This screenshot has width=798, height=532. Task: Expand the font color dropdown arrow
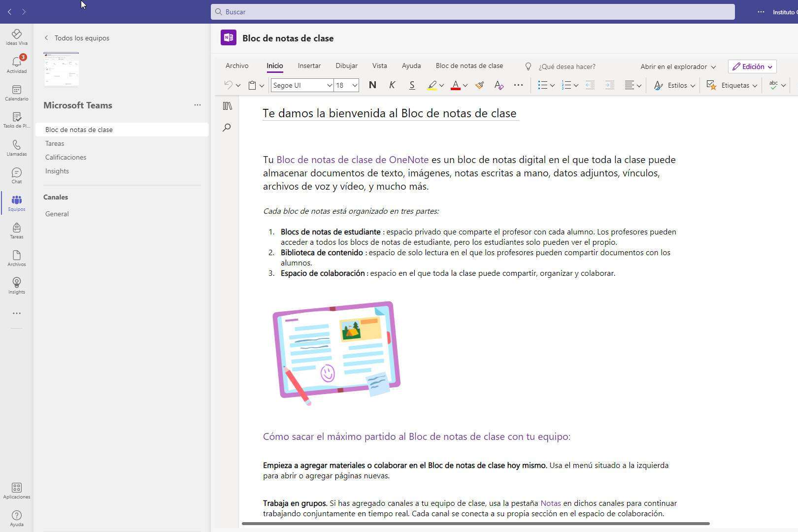click(465, 85)
